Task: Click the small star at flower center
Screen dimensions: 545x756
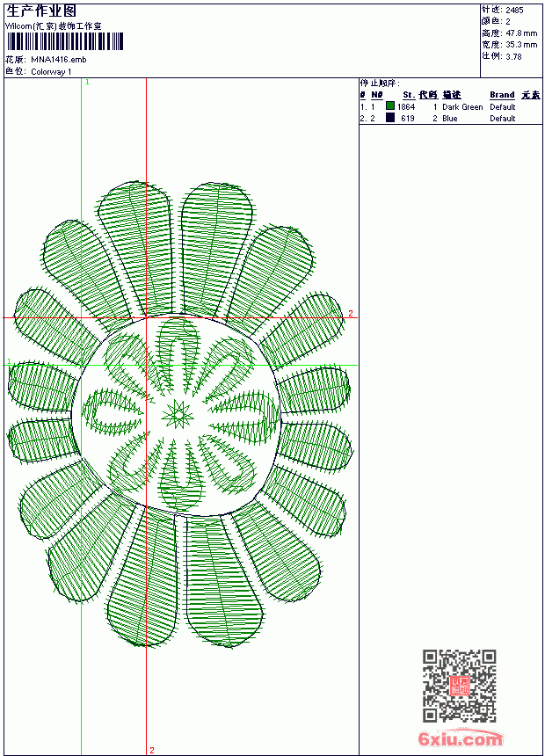Action: pos(178,413)
